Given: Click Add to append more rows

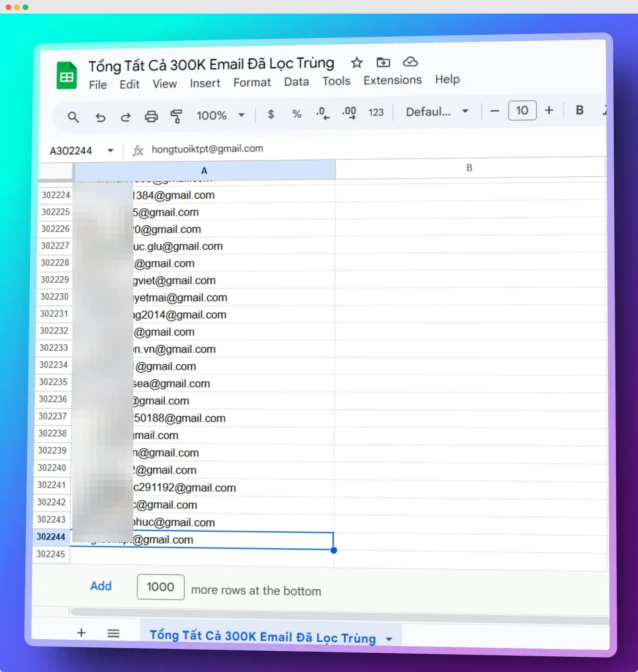Looking at the screenshot, I should point(101,586).
